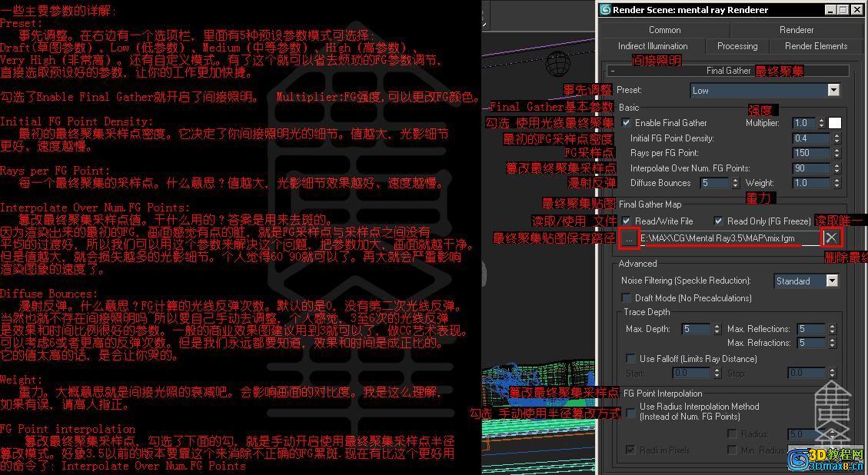Delete the final gather map file with X

click(831, 238)
